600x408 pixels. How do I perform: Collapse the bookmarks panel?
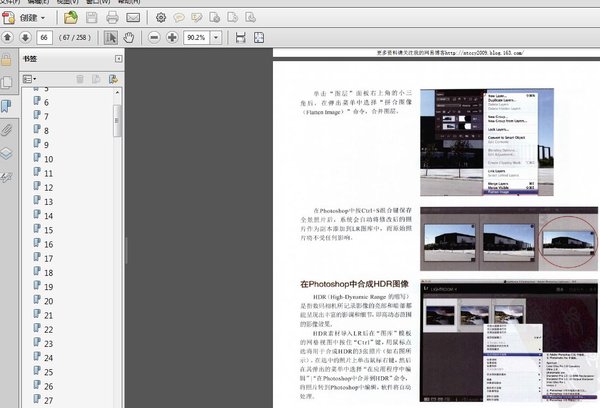[118, 59]
